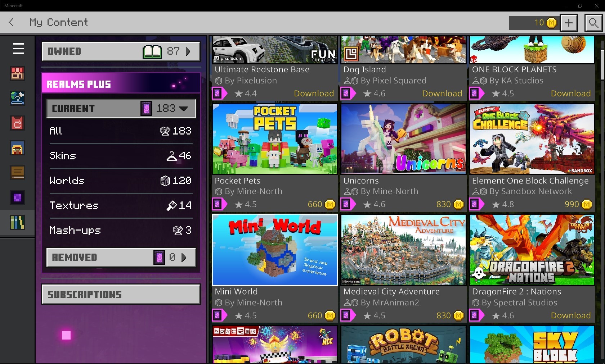Open the globe worlds sidebar icon
Image resolution: width=605 pixels, height=364 pixels.
tap(18, 98)
